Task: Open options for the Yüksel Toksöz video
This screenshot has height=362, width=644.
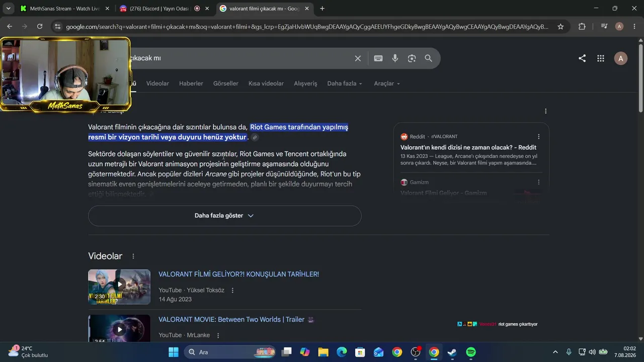Action: 232,290
